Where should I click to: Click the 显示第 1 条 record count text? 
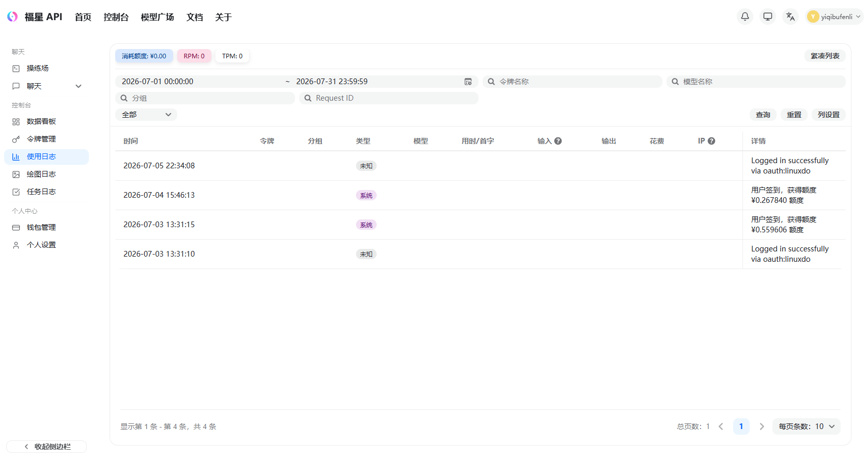[168, 426]
